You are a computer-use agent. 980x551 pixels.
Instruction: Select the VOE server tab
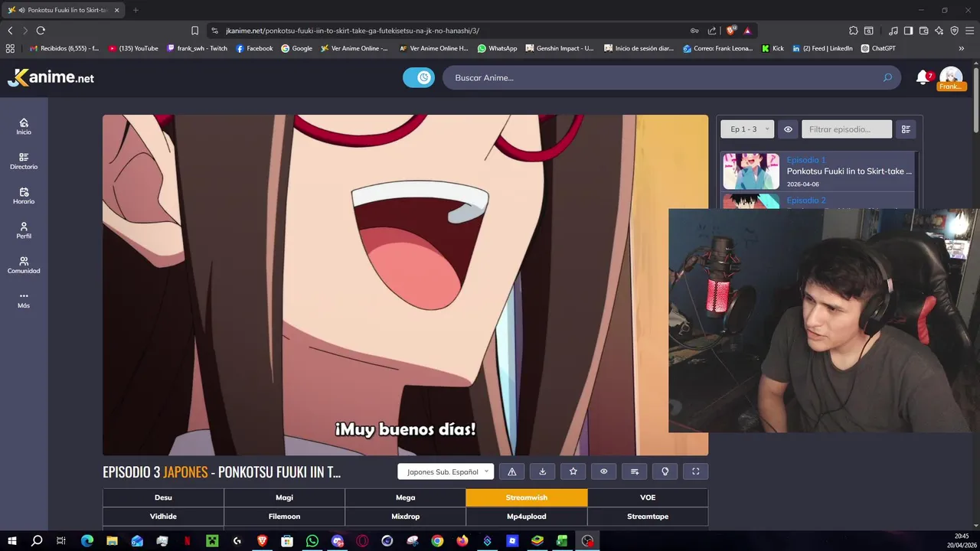tap(648, 497)
